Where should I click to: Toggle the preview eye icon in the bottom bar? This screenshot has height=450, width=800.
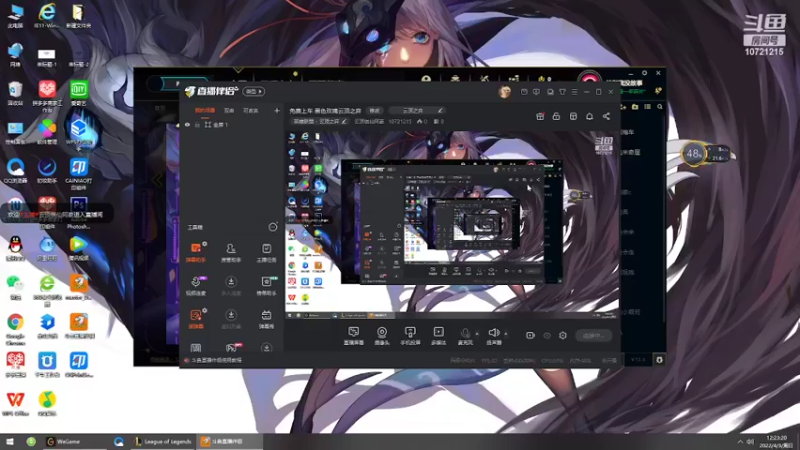pyautogui.click(x=547, y=335)
